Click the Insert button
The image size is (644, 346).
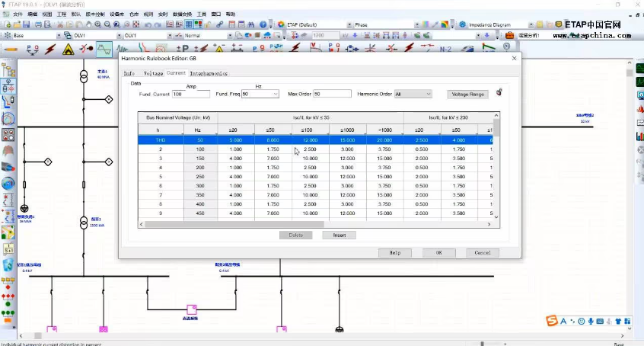tap(339, 235)
